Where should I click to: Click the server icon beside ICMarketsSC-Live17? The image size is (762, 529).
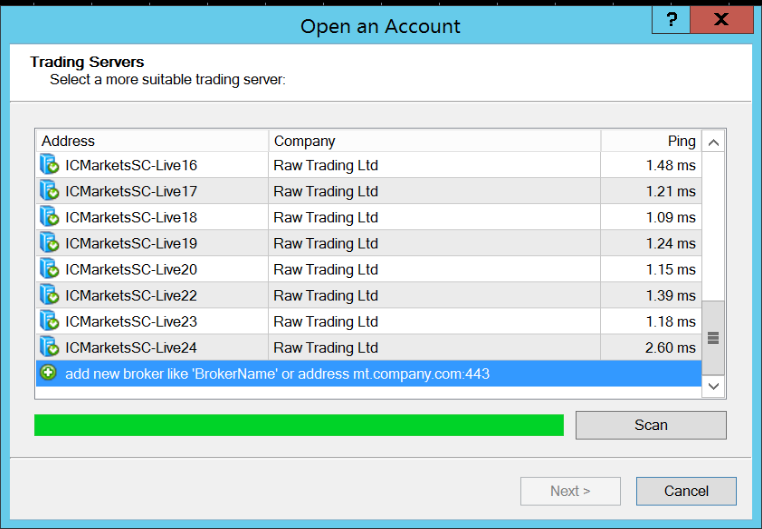[49, 190]
